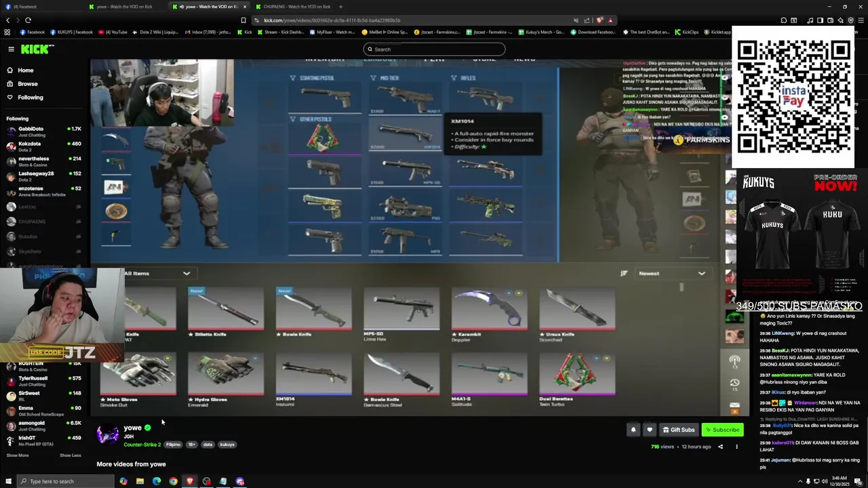Focus the Kick search field
The height and width of the screenshot is (488, 868).
click(434, 49)
